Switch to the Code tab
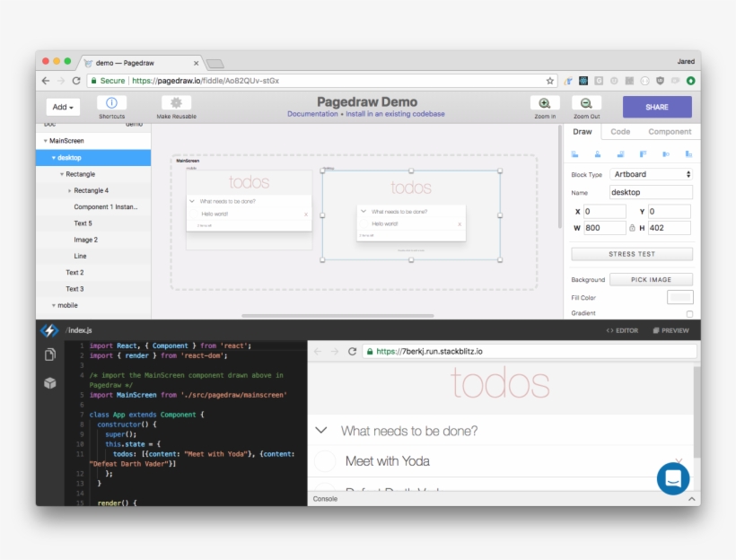Screen dimensions: 736x560 click(620, 132)
